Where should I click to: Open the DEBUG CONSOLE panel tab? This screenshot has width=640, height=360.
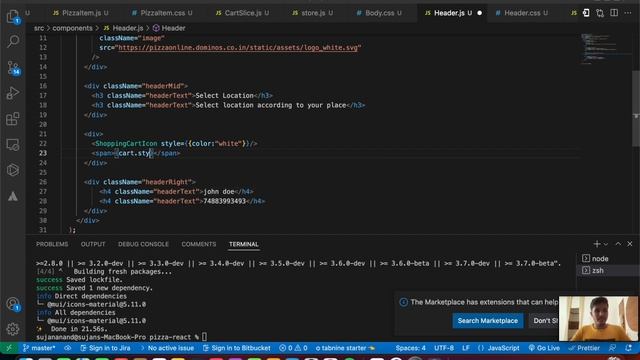(x=143, y=244)
